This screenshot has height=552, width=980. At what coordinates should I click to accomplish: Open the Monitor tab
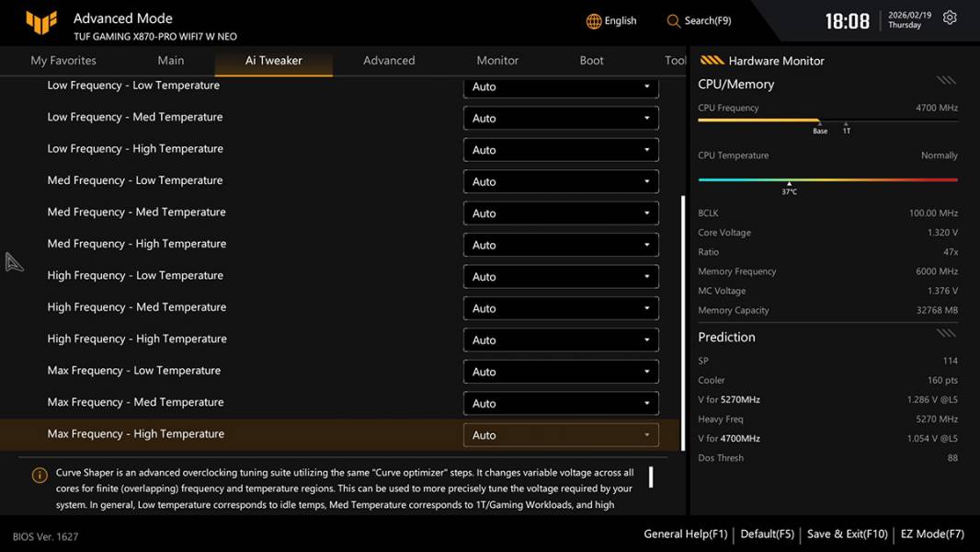point(497,61)
